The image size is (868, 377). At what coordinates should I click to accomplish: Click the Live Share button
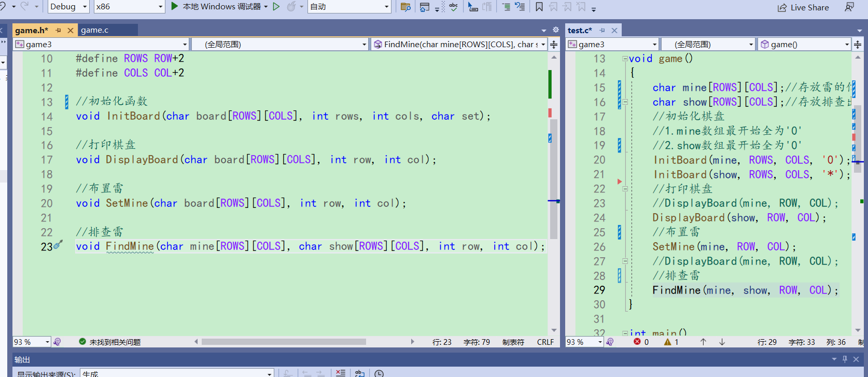pyautogui.click(x=803, y=7)
